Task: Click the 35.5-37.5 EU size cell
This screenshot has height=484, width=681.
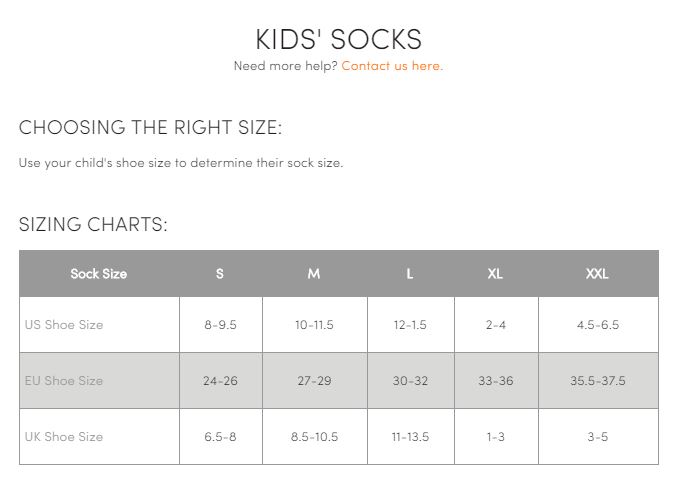Action: [x=598, y=381]
